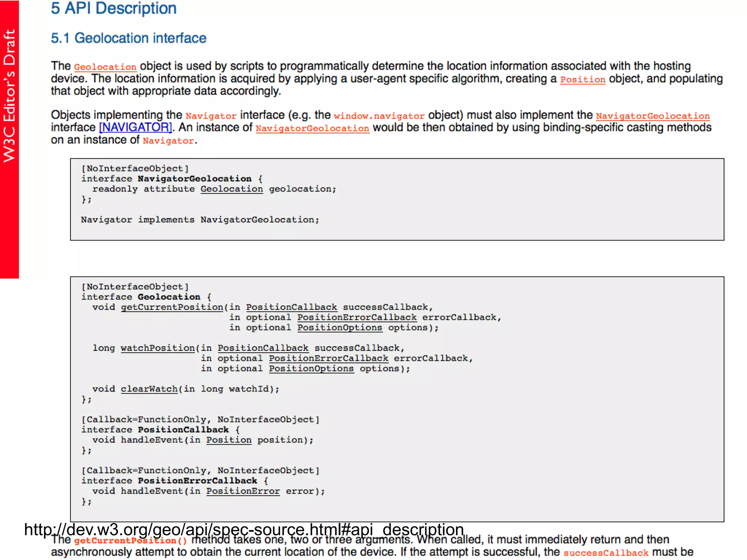Click the bold 'NavigatorGeolocation' interface name
Viewport: 747px width, 560px height.
click(194, 179)
